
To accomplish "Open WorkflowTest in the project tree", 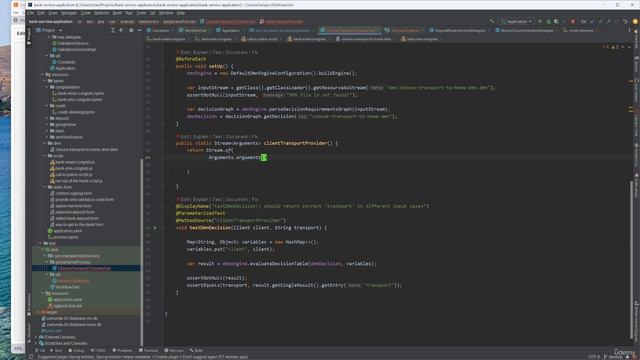I will [x=65, y=287].
